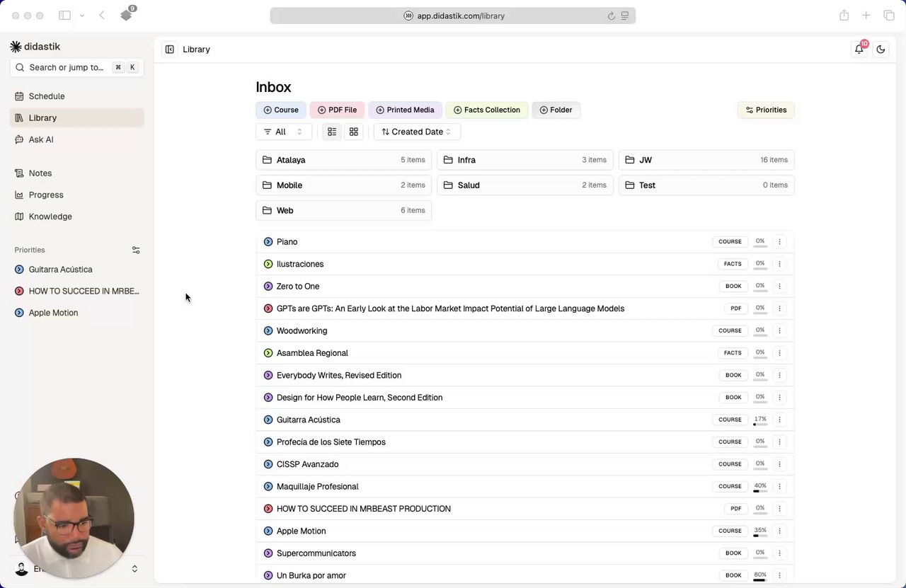Click the Ask AI sidebar icon
This screenshot has height=588, width=906.
coord(19,139)
